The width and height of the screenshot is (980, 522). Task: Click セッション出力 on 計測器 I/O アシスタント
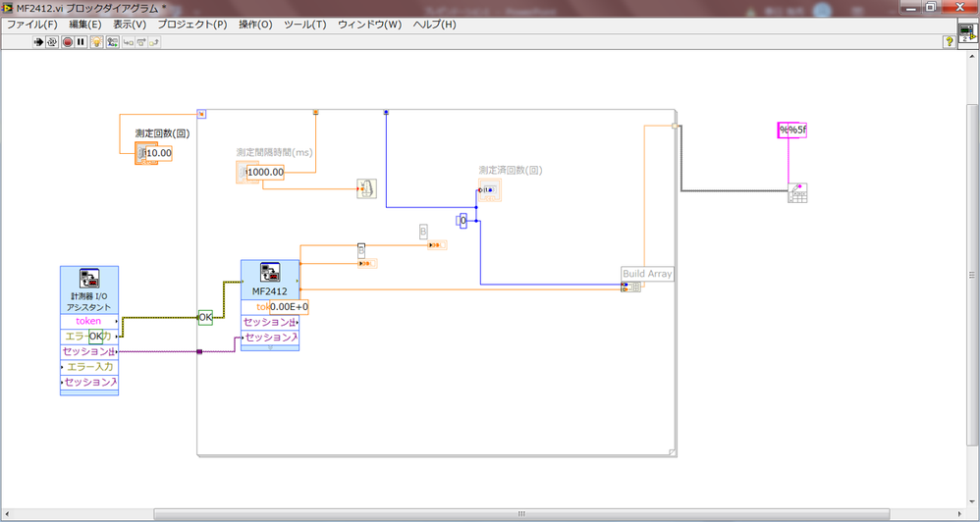pyautogui.click(x=89, y=351)
